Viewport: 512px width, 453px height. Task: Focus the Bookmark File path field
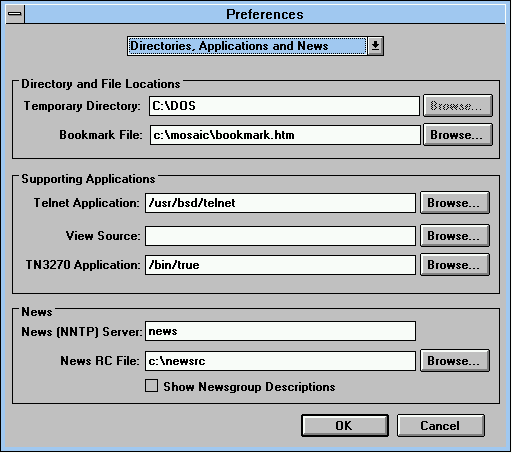pyautogui.click(x=285, y=135)
